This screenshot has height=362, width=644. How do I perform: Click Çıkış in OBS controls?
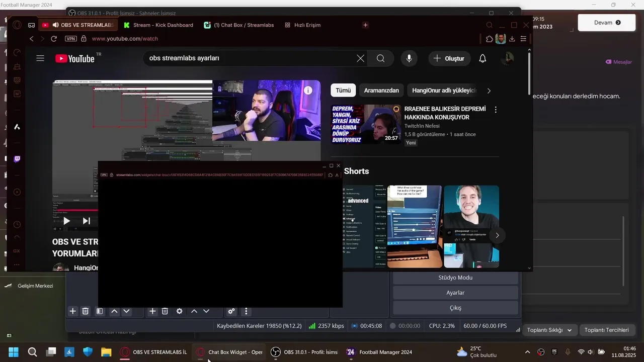coord(455,308)
